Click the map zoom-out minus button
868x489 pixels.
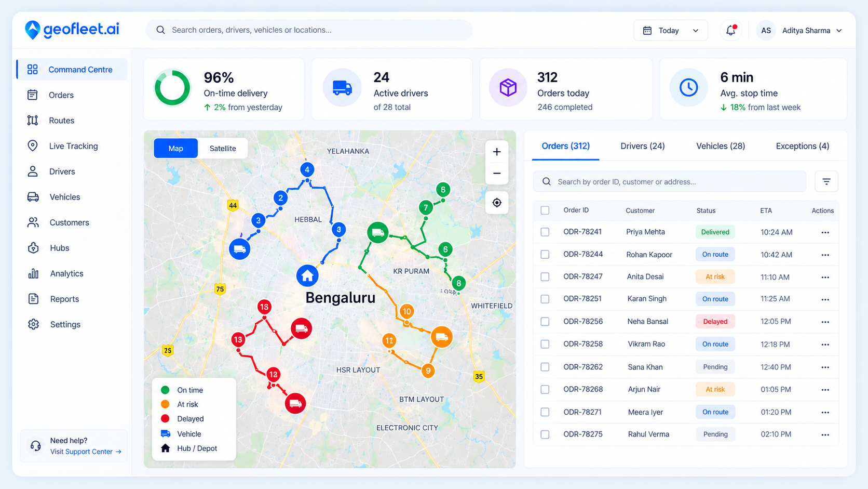pos(497,174)
